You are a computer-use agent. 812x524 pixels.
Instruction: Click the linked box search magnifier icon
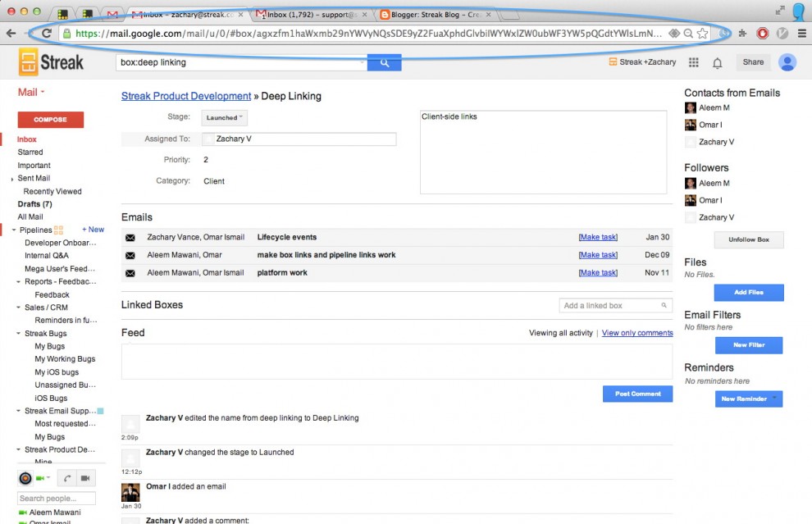point(664,306)
